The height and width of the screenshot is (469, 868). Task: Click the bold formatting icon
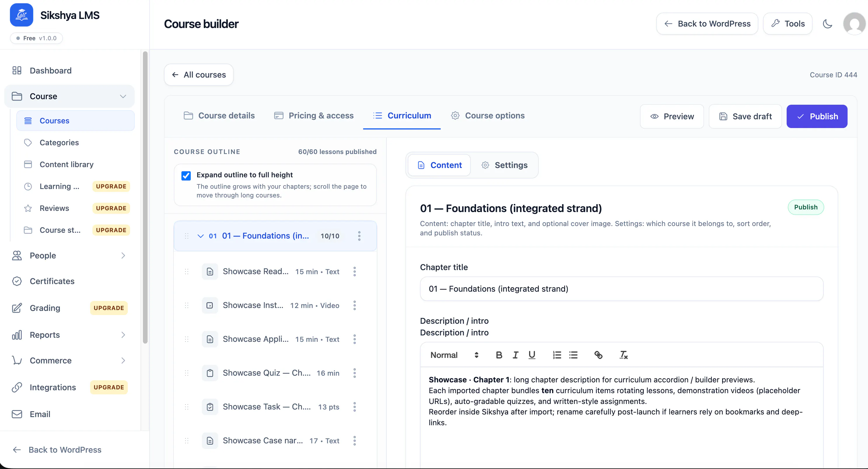499,355
